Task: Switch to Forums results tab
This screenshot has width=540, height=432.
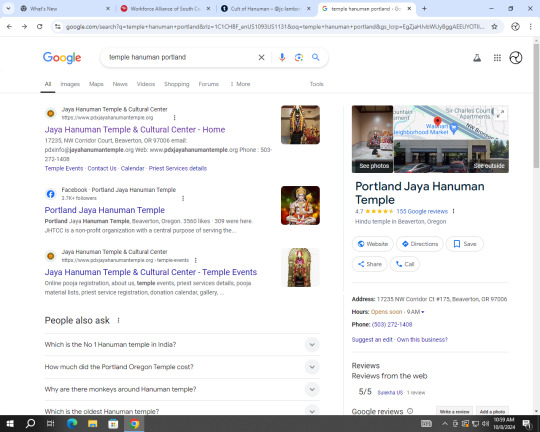Action: pyautogui.click(x=209, y=84)
